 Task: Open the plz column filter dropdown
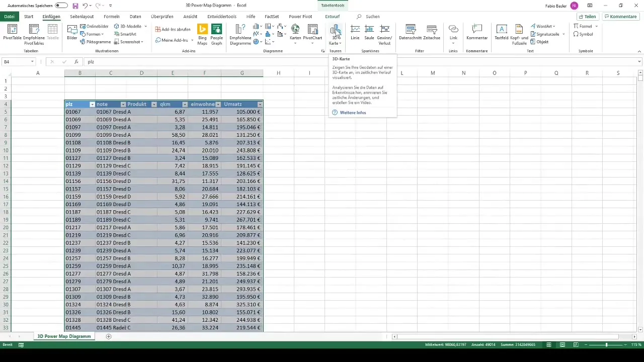click(92, 104)
